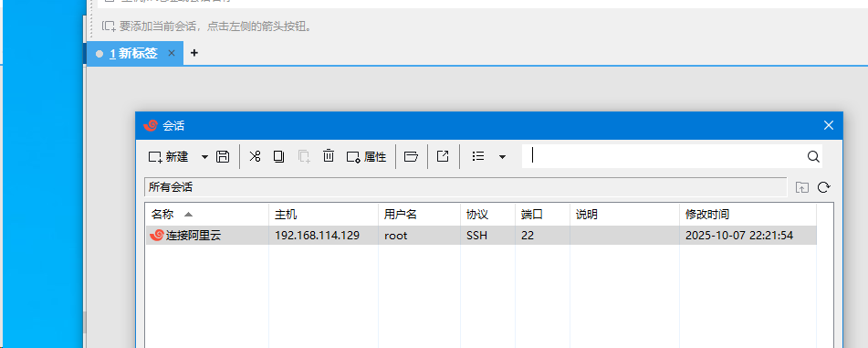Image resolution: width=868 pixels, height=348 pixels.
Task: Click the port cell 22
Action: coord(528,236)
